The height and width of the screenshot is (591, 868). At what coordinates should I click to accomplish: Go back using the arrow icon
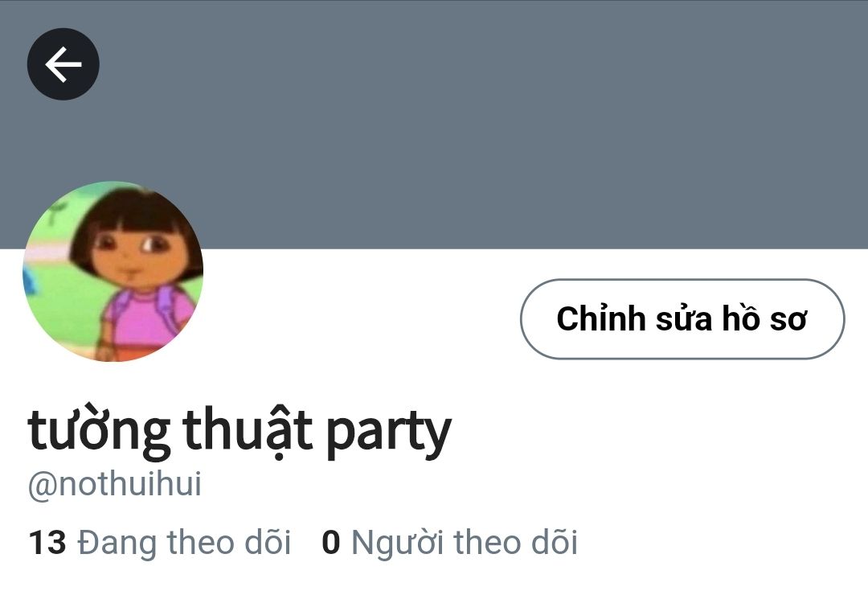63,64
